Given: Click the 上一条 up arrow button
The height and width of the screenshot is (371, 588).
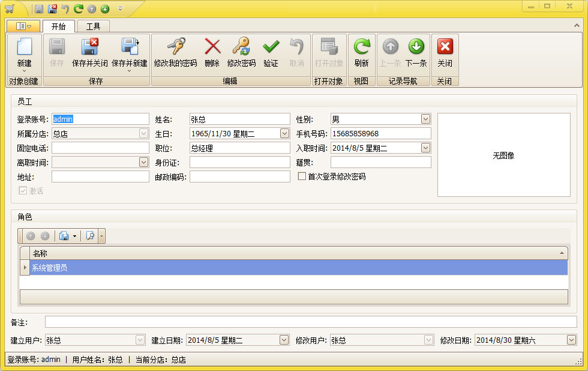Looking at the screenshot, I should tap(391, 52).
